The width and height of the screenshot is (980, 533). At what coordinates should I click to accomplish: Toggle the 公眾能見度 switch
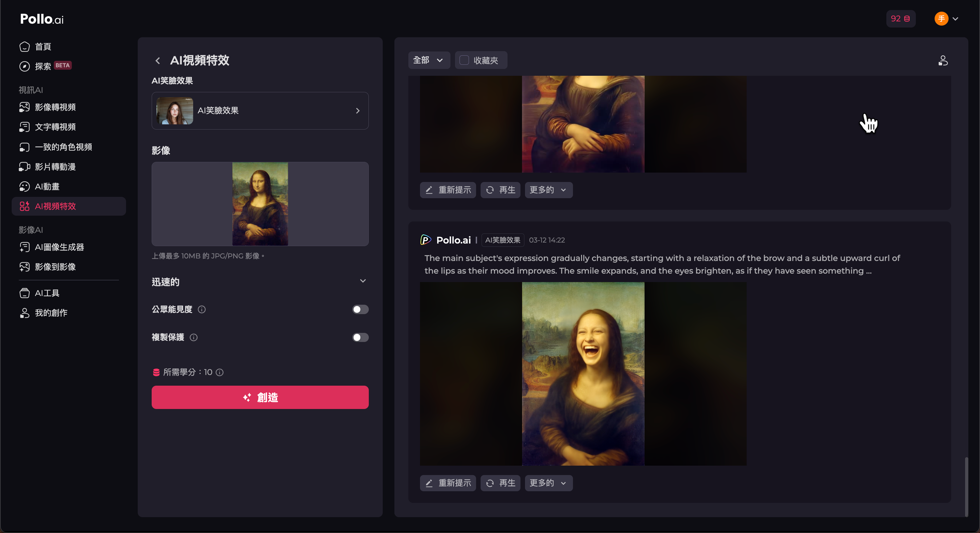[x=360, y=310]
